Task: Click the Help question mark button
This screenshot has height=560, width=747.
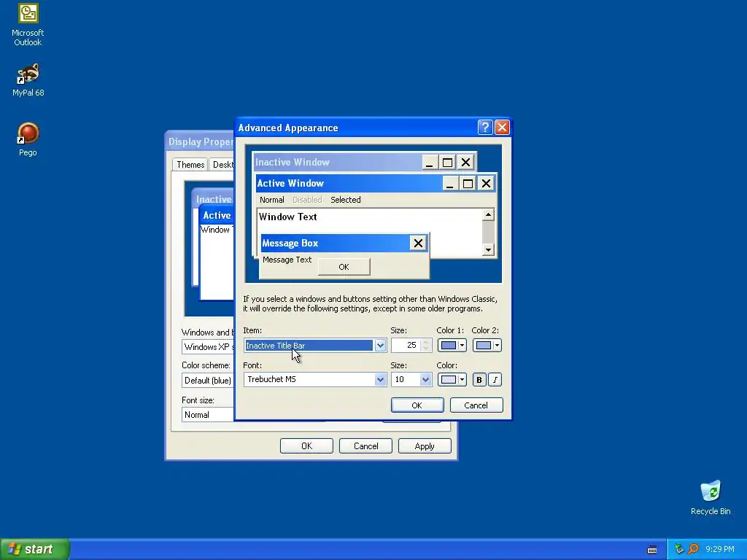Action: 484,127
